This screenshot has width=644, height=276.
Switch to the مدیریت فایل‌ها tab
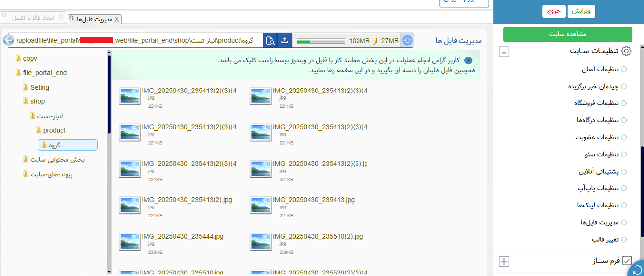click(94, 19)
